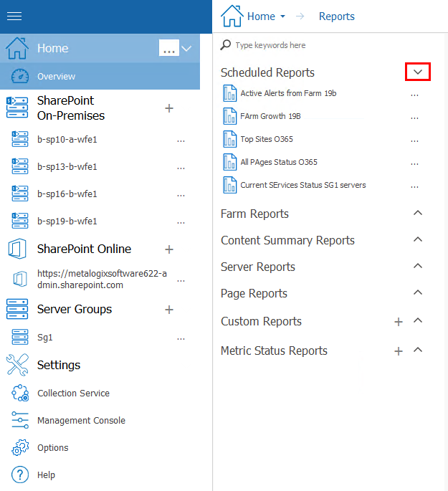Focus the Type keywords here search field

point(270,45)
